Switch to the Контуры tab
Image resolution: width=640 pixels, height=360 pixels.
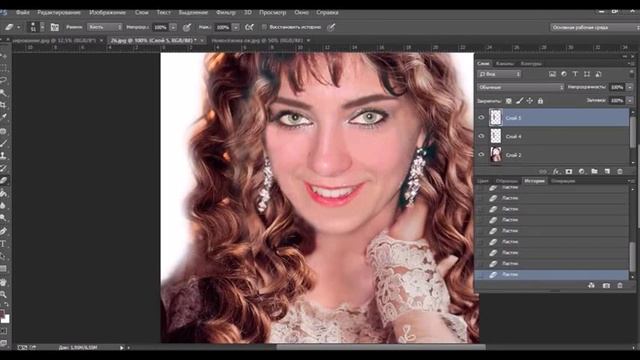(531, 64)
